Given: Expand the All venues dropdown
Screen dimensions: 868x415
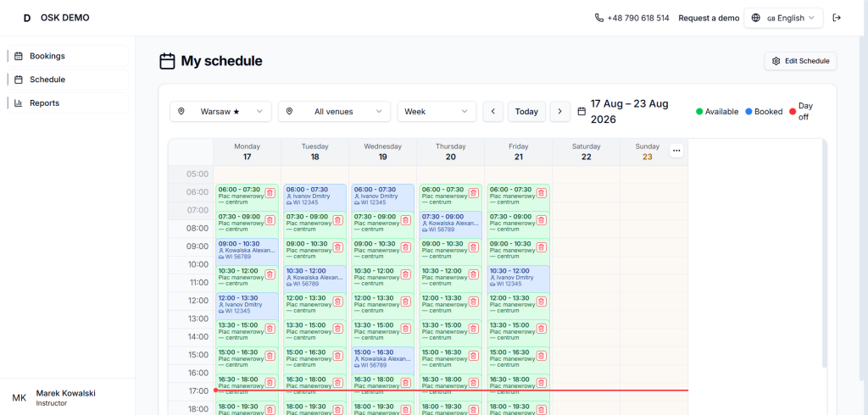Looking at the screenshot, I should (334, 111).
